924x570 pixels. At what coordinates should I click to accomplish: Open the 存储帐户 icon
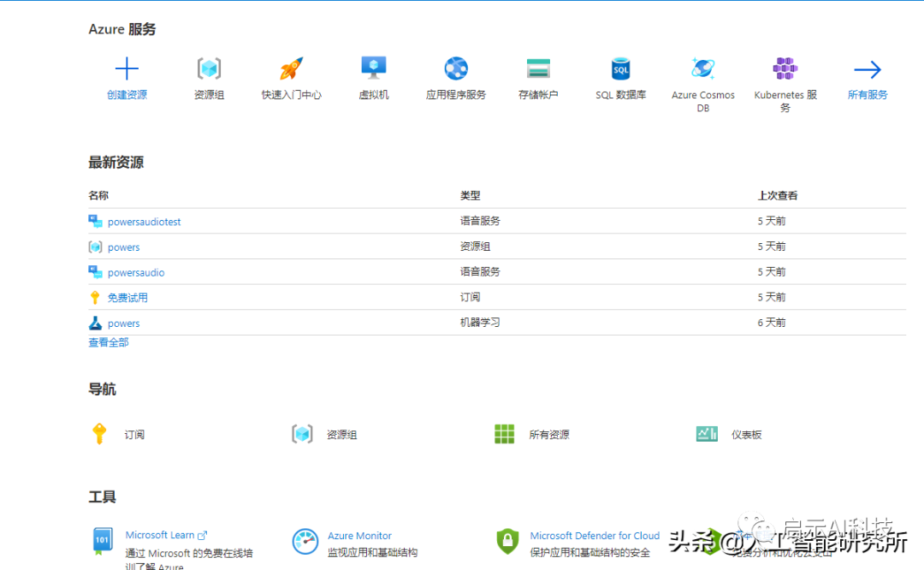coord(538,69)
